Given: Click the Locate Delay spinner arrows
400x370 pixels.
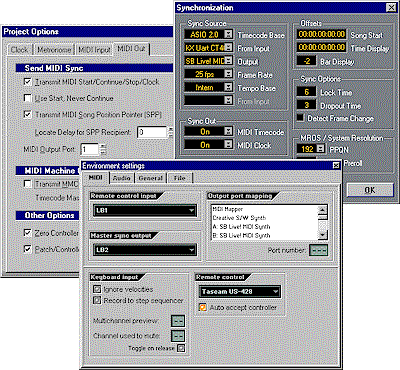Looking at the screenshot, I should coord(170,132).
